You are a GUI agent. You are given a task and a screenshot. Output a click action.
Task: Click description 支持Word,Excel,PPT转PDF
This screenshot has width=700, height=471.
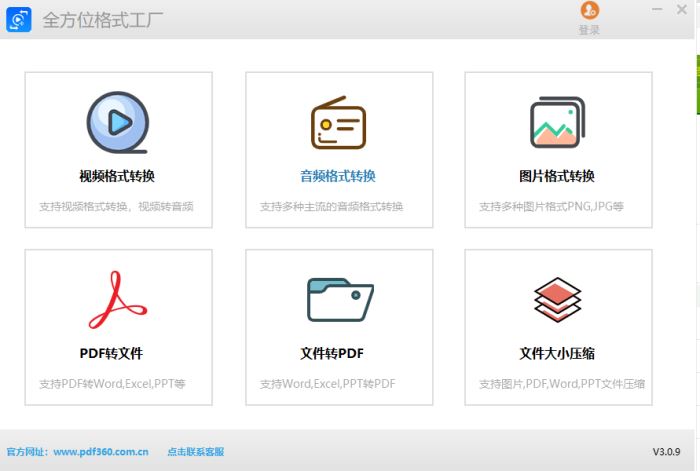(328, 383)
